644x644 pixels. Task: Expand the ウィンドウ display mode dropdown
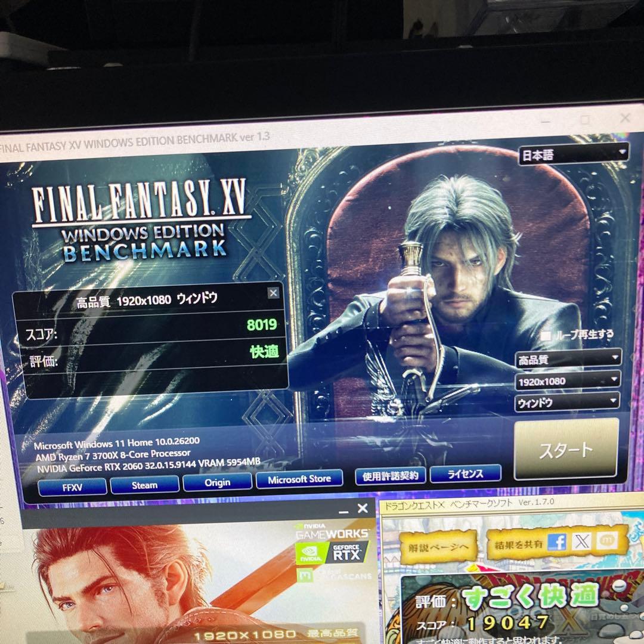point(566,402)
